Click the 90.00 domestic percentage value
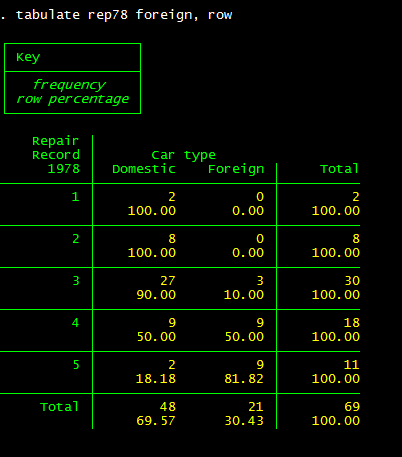402x457 pixels. pos(156,295)
